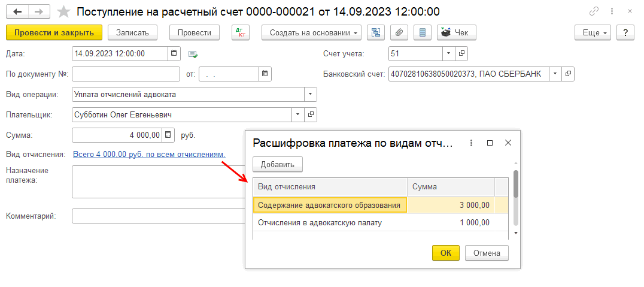Open the Плательщик record via open icon

pyautogui.click(x=311, y=114)
